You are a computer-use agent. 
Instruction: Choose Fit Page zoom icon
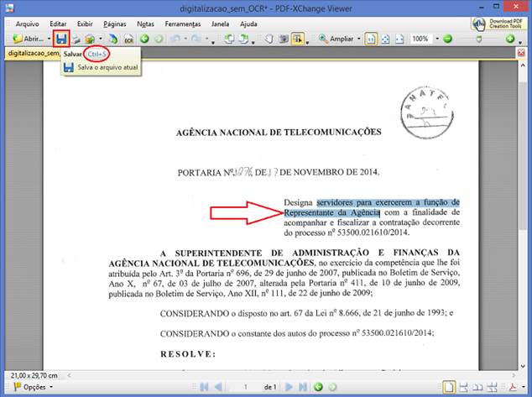pos(385,39)
